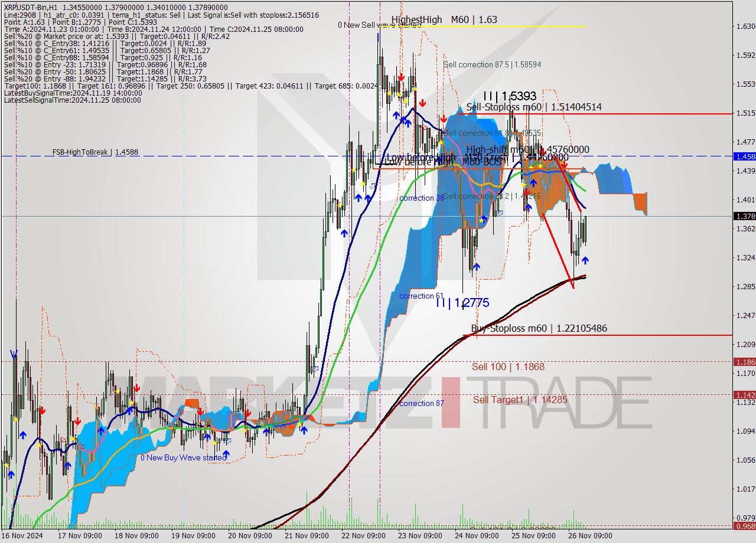Click the 'Buy-Stoploss m60 | 1.22105486' label
Image resolution: width=756 pixels, height=543 pixels.
[539, 328]
